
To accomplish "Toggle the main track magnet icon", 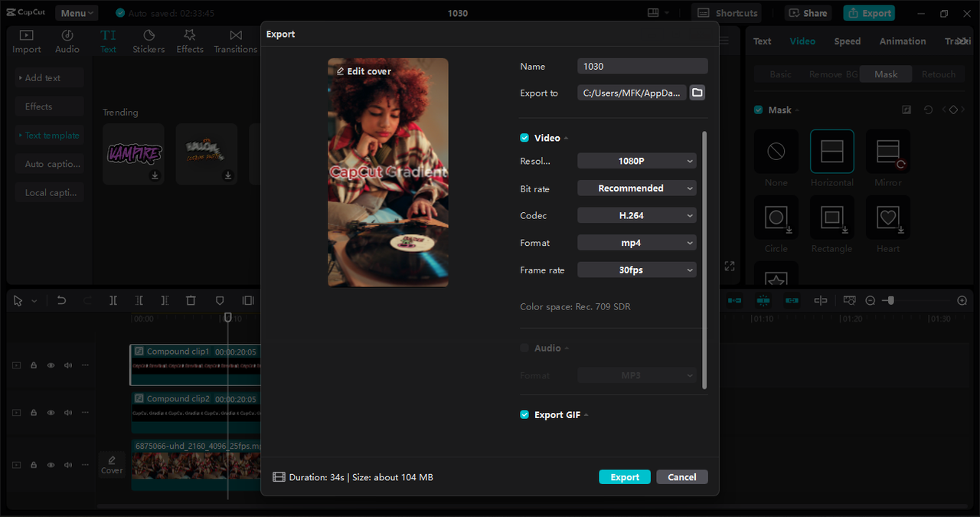I will click(734, 301).
